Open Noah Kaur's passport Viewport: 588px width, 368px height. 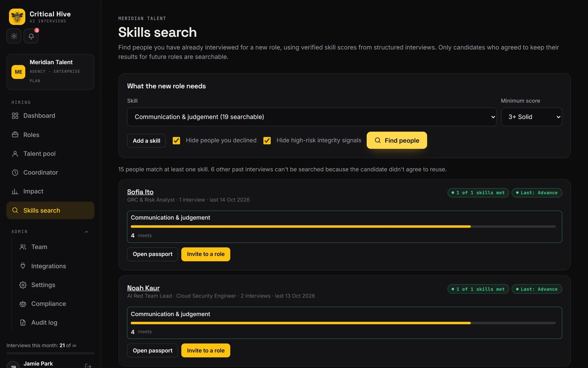[x=152, y=351]
